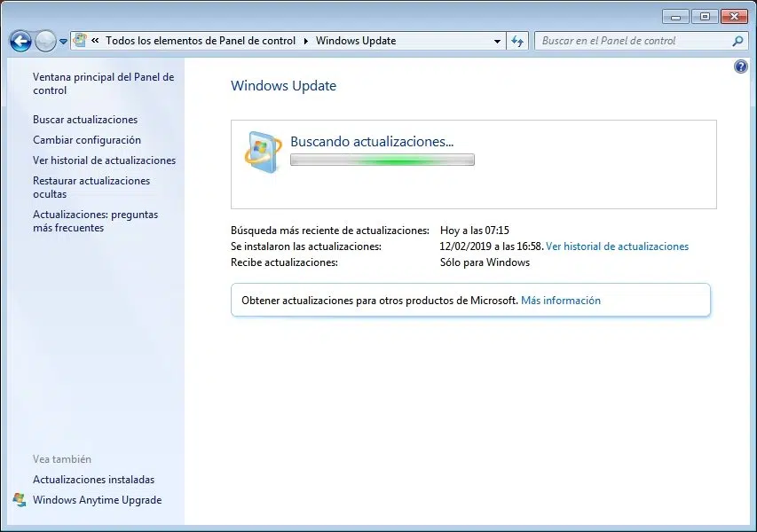The height and width of the screenshot is (532, 757).
Task: Open 'Todos los elementos de Panel de control' breadcrumb
Action: pyautogui.click(x=201, y=41)
